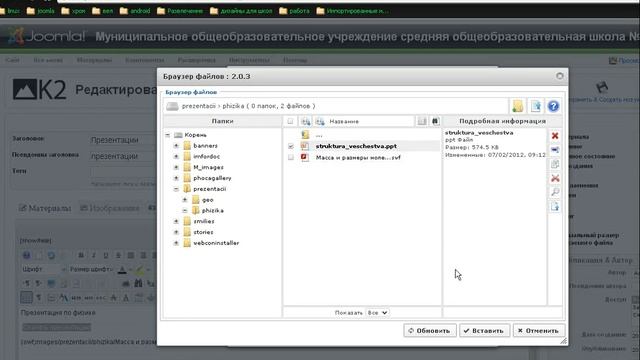Screen dimensions: 640x360
Task: Check the Масса и размеры swf checkbox
Action: pos(291,157)
